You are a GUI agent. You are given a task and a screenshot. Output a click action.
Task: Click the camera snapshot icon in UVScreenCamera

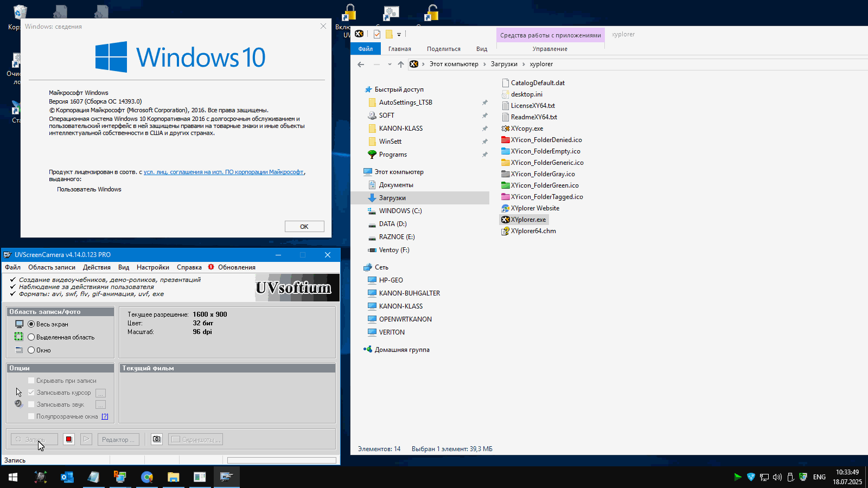tap(157, 439)
